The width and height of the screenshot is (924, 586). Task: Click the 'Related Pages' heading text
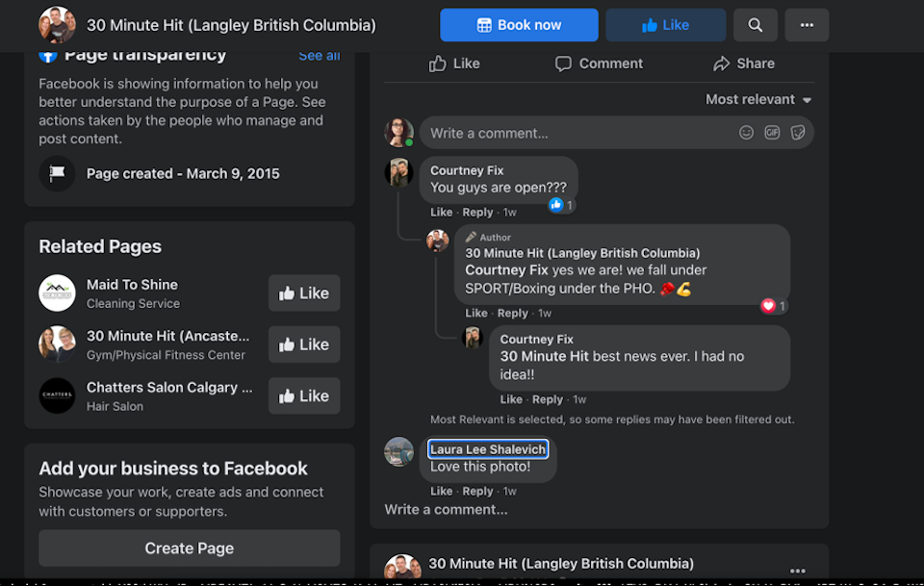coord(100,246)
